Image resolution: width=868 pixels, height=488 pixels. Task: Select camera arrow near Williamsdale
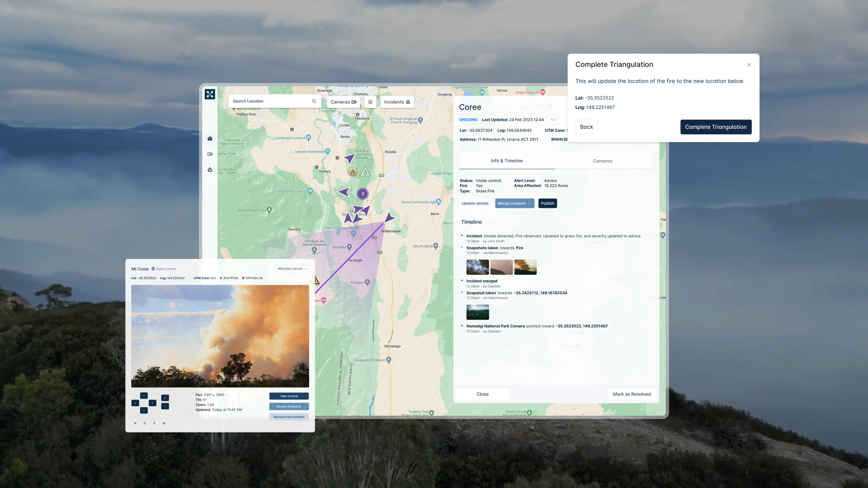389,217
